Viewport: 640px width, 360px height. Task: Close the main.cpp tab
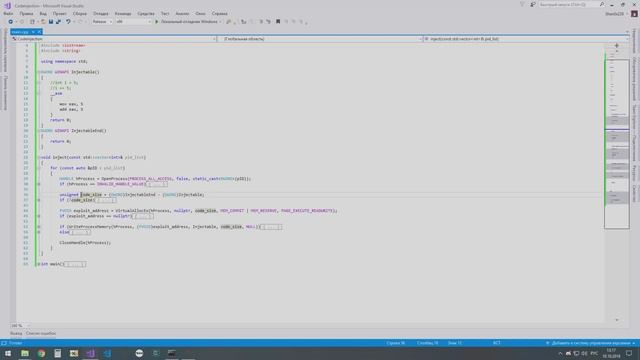(x=39, y=31)
